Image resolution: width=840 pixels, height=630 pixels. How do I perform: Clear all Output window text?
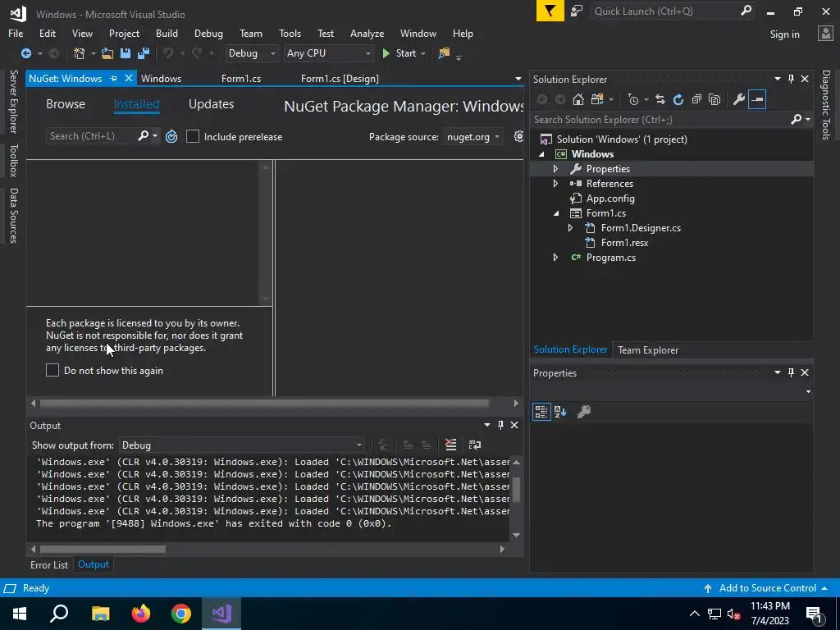[x=450, y=445]
